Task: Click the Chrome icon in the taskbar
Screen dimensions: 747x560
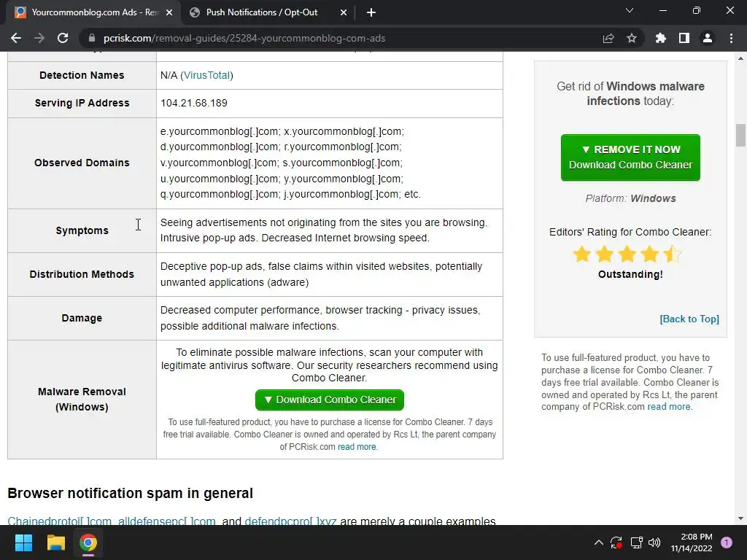Action: point(88,542)
